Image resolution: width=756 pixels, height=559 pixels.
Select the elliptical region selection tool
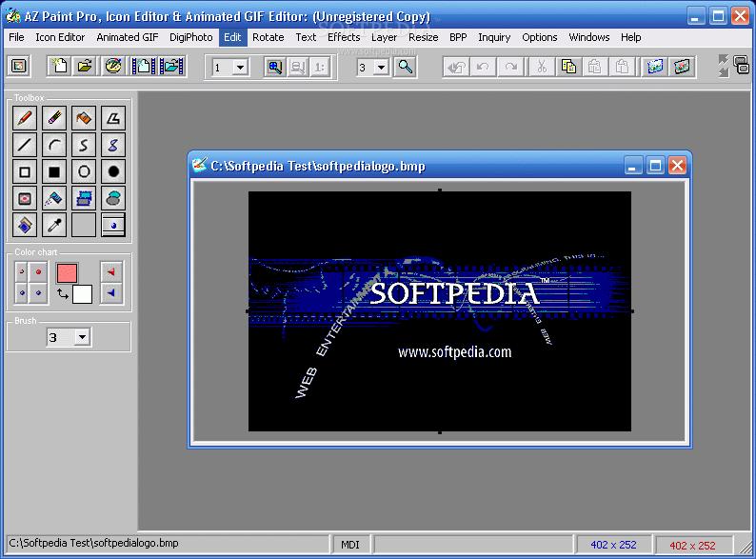coord(113,198)
